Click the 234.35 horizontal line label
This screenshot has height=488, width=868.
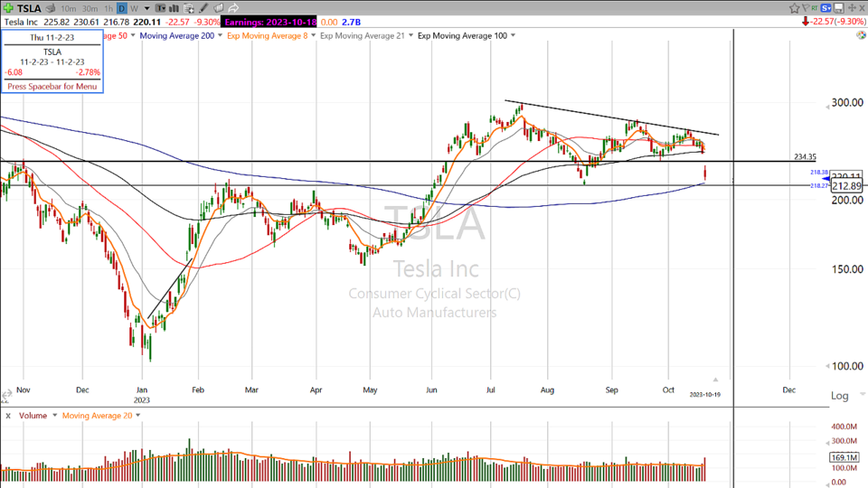(x=805, y=156)
